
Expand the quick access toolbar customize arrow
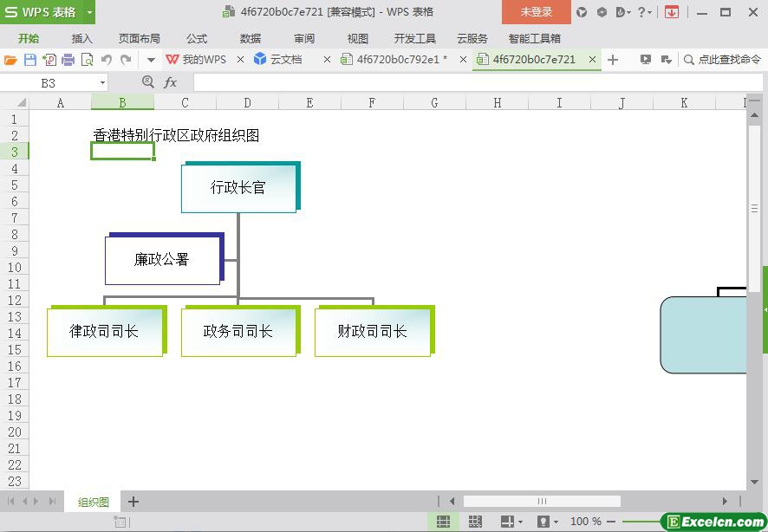[151, 60]
